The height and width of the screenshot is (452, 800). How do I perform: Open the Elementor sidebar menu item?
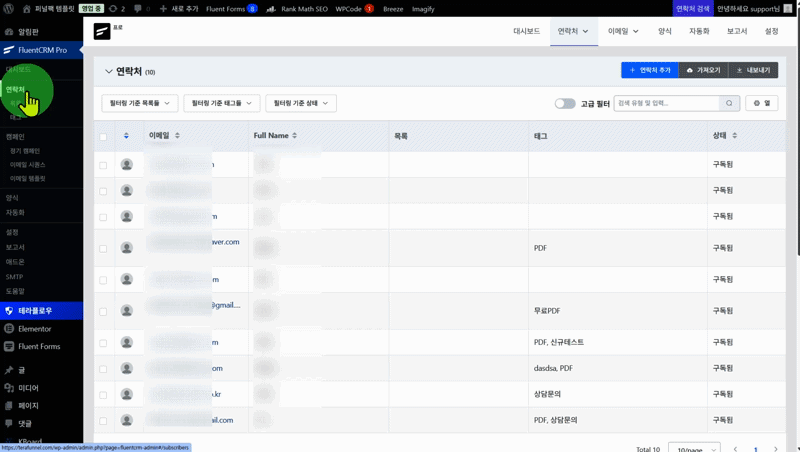click(34, 328)
